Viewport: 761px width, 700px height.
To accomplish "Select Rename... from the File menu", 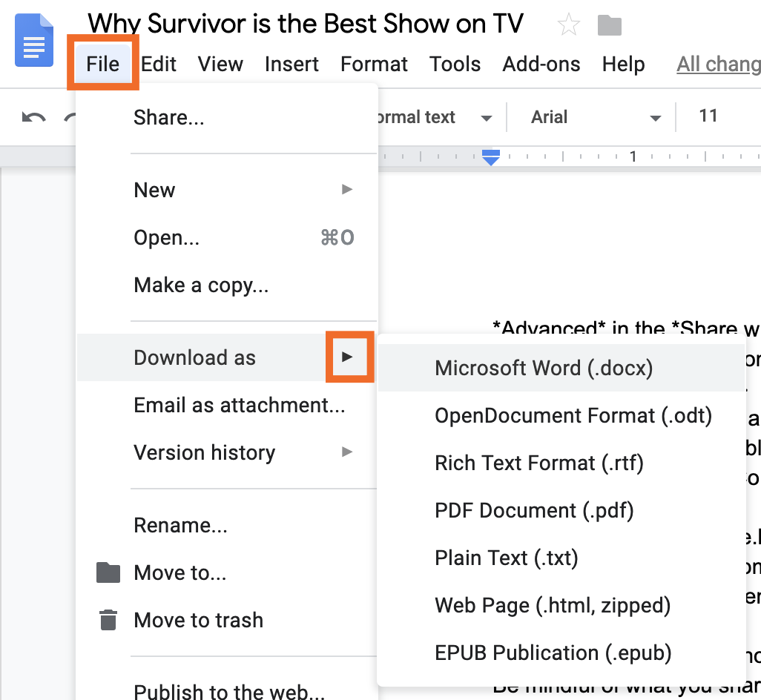I will 180,524.
